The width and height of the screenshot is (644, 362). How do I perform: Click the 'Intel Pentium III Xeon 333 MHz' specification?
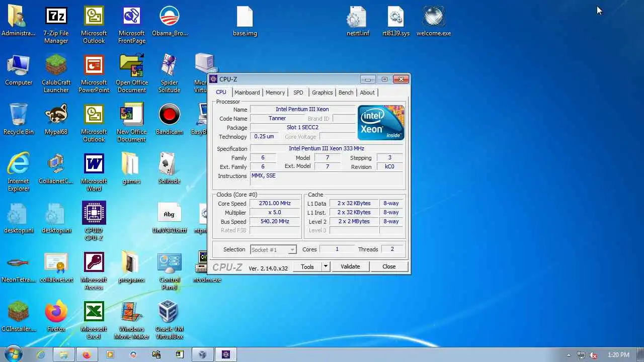coord(327,149)
